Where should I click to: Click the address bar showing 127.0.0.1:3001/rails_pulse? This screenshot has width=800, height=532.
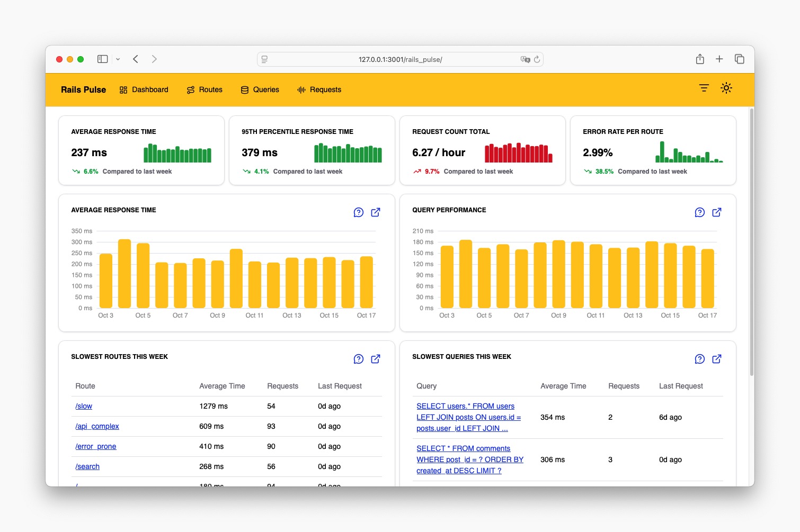pos(400,59)
